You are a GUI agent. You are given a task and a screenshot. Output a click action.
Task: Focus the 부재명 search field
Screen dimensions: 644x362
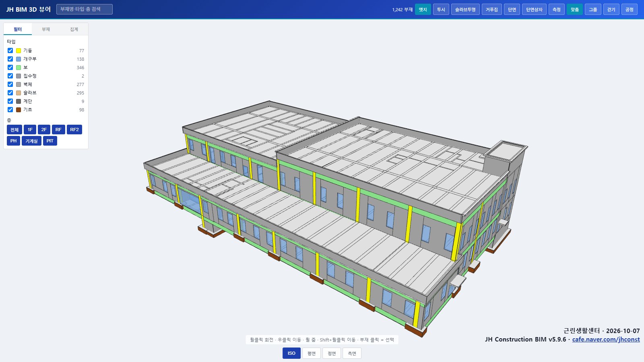pyautogui.click(x=85, y=9)
